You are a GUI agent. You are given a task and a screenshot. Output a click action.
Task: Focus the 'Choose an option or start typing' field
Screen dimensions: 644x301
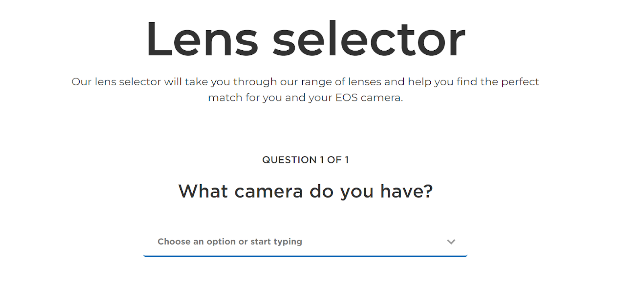305,242
